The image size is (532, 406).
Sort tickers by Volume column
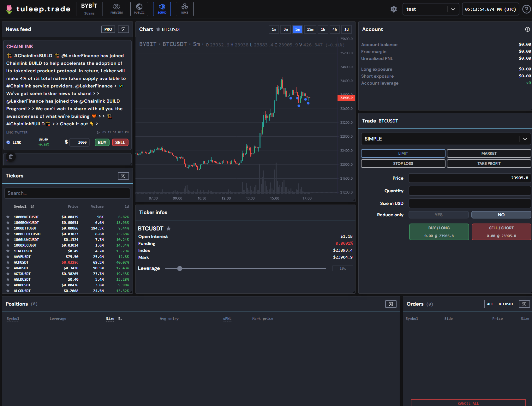click(97, 206)
